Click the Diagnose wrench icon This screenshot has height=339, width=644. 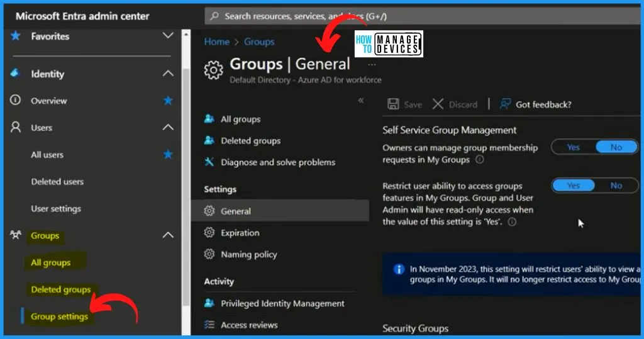(x=209, y=162)
